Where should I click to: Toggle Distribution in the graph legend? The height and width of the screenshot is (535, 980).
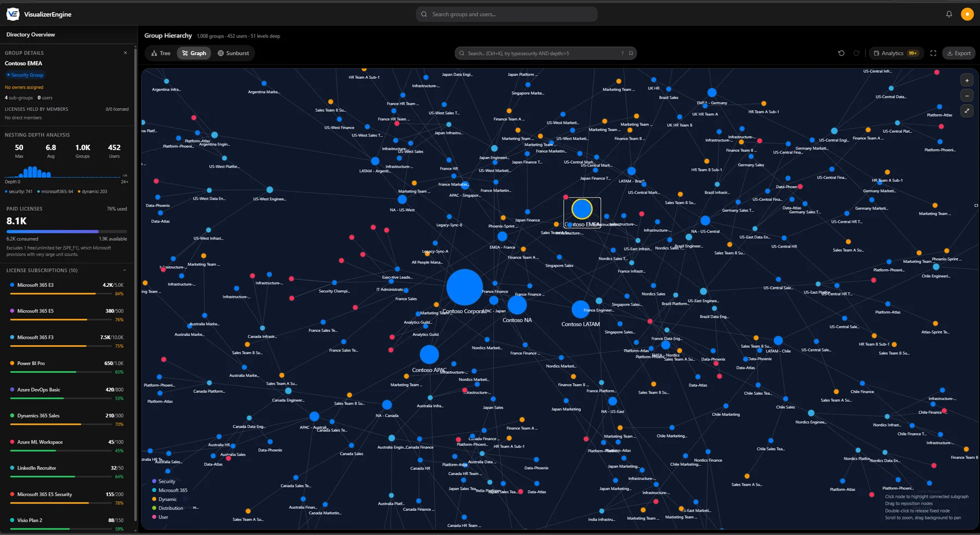(167, 508)
